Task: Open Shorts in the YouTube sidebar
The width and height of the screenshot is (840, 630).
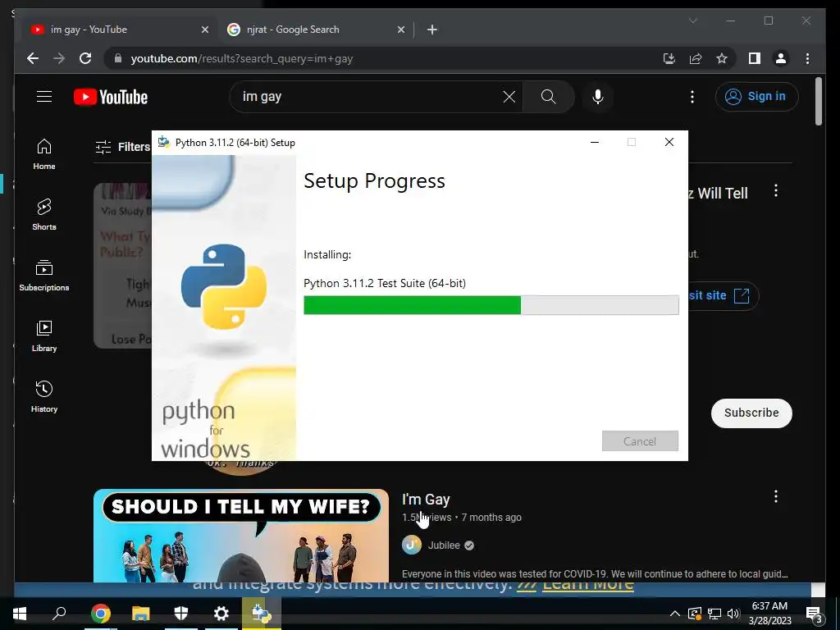Action: [44, 215]
